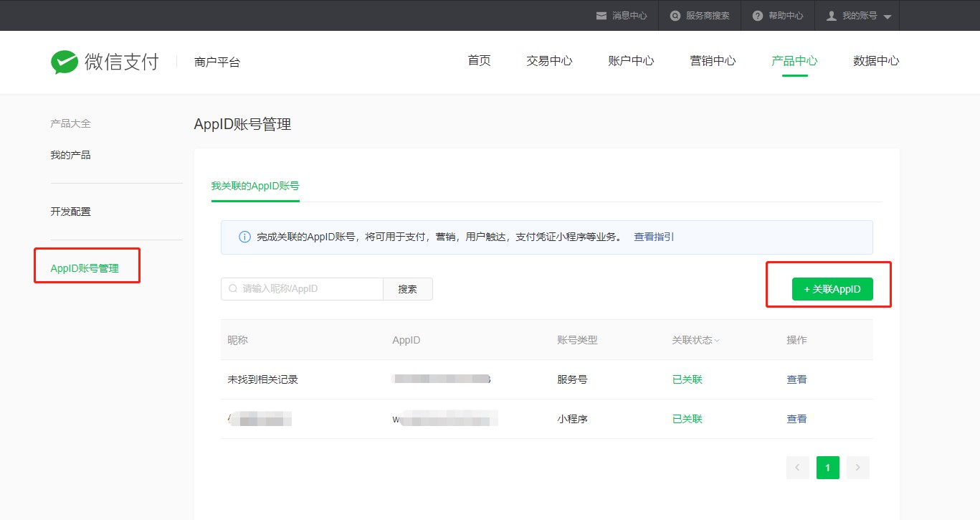
Task: Click the service provider search icon
Action: (675, 16)
